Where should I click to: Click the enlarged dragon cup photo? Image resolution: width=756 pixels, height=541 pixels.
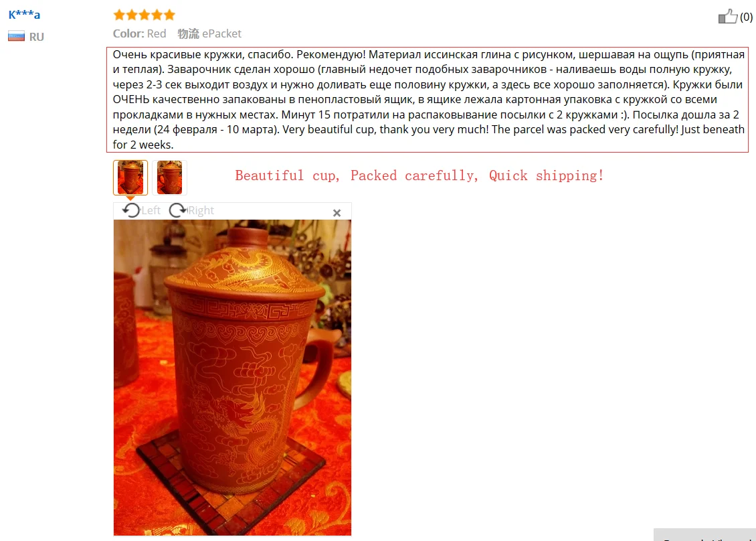click(232, 378)
